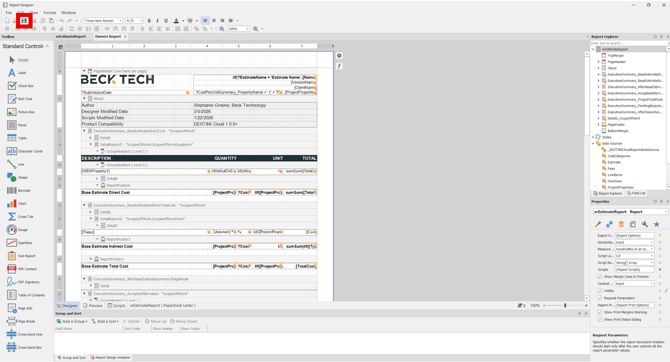Toggle align text left button
The height and width of the screenshot is (362, 670).
(x=205, y=21)
